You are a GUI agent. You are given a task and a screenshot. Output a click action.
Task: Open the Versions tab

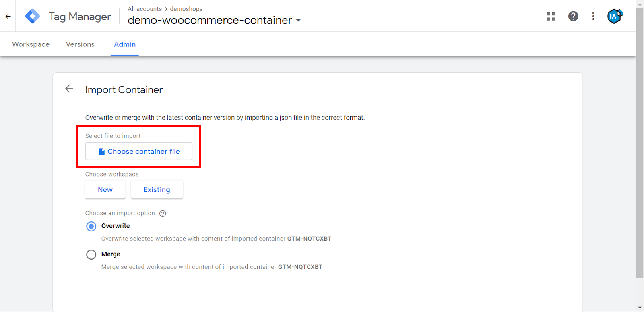(80, 44)
